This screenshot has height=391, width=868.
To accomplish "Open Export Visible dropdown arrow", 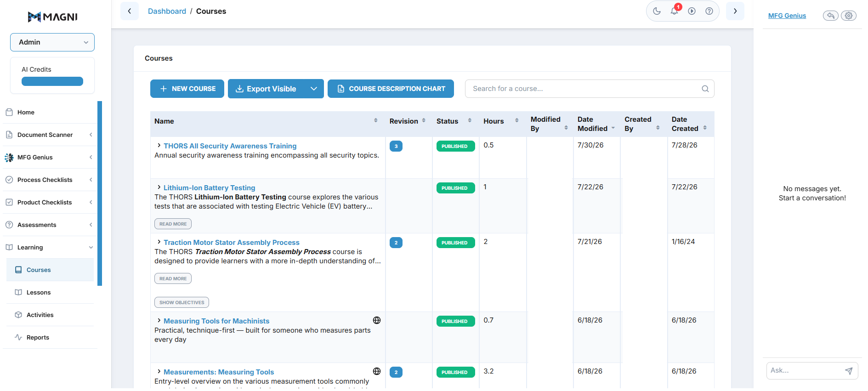I will [x=314, y=89].
